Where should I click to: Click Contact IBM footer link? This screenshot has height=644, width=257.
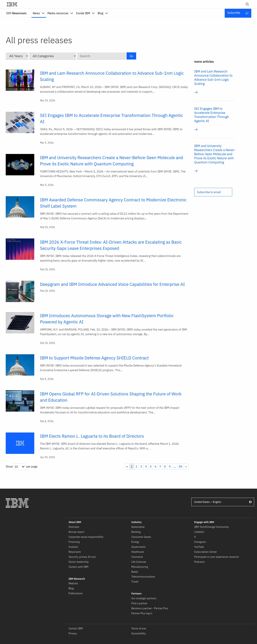click(76, 628)
